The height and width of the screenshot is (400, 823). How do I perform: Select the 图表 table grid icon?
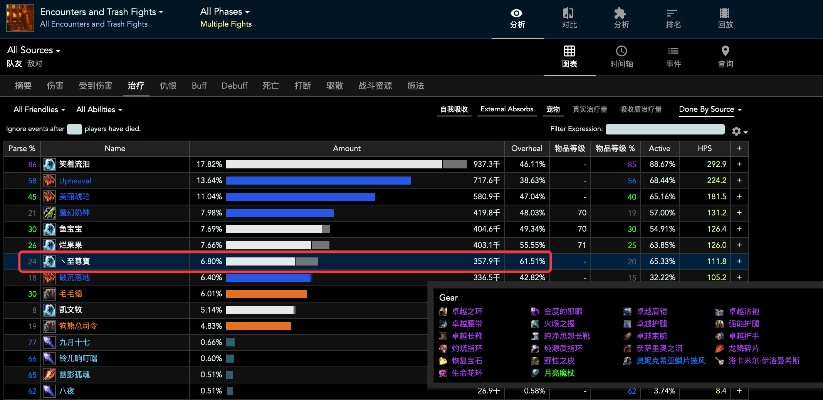coord(569,55)
